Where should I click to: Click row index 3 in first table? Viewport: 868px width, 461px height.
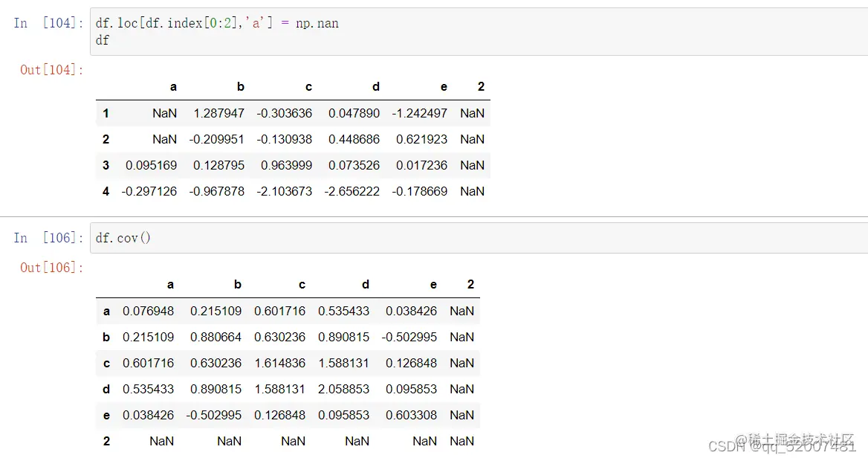[x=106, y=166]
